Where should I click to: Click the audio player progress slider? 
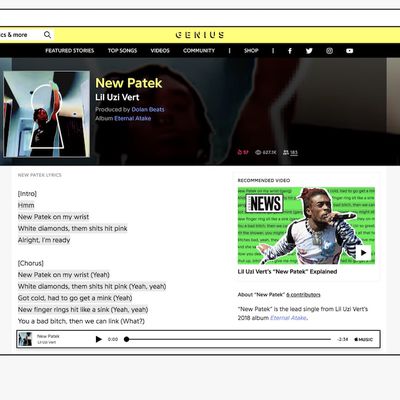click(228, 339)
